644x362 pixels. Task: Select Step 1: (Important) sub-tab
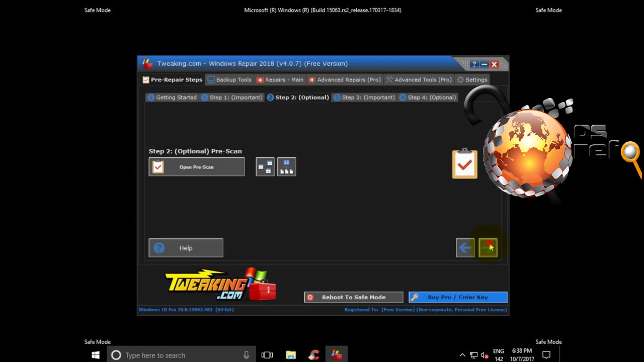coord(232,98)
